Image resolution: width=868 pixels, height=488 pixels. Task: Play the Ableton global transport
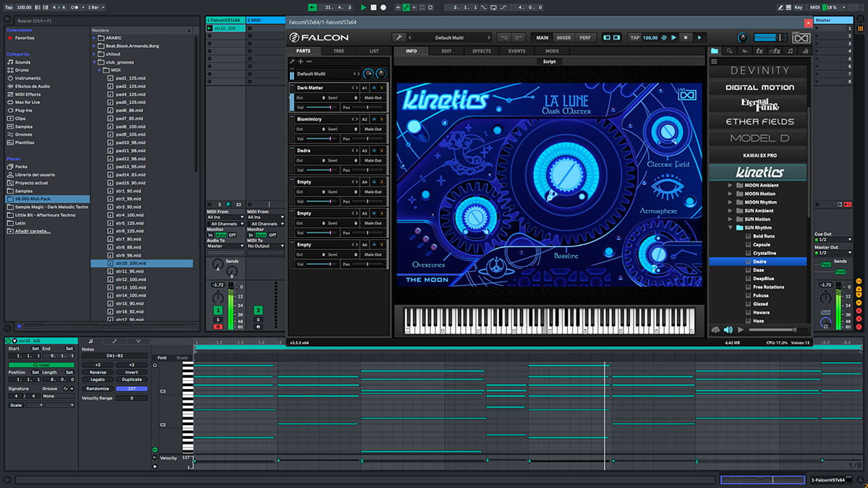pyautogui.click(x=364, y=7)
